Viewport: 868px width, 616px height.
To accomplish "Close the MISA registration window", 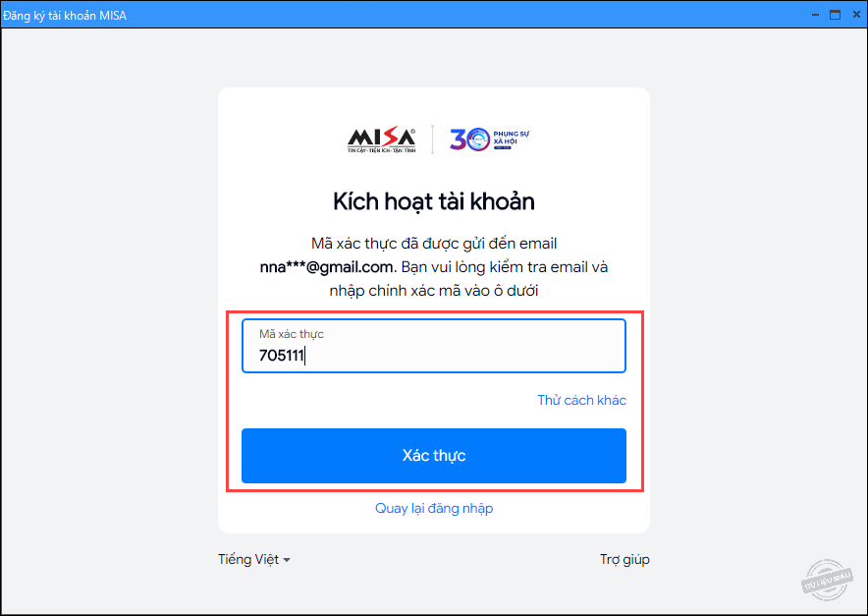I will (x=856, y=15).
